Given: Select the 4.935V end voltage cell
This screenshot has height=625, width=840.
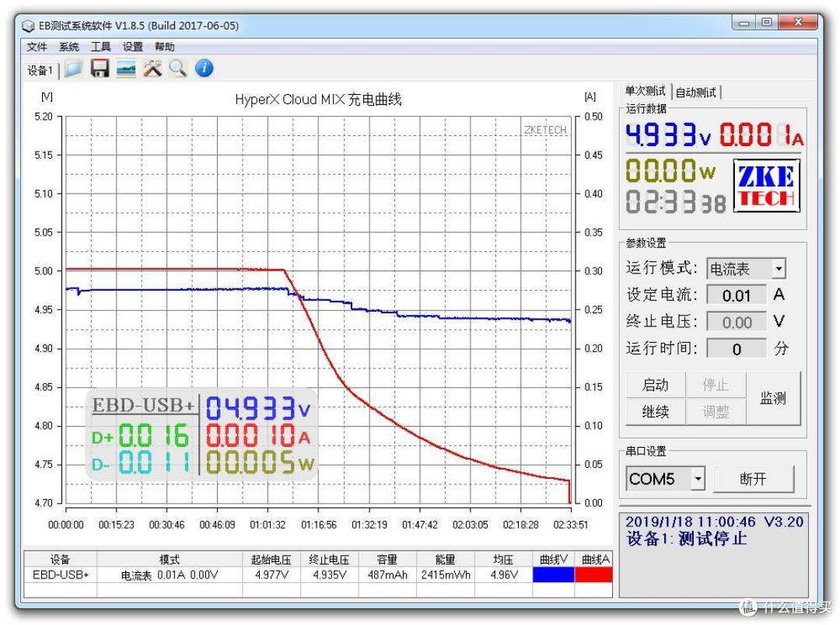Looking at the screenshot, I should tap(330, 574).
